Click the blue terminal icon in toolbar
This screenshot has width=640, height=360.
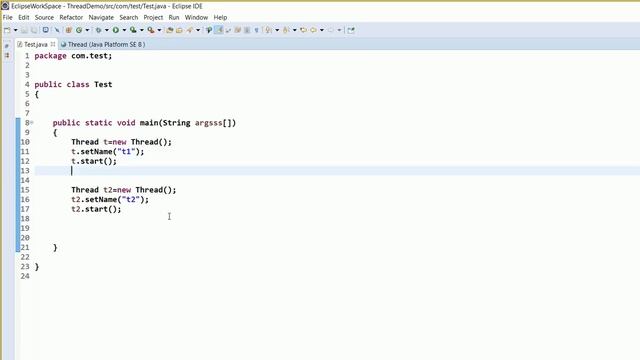(46, 30)
